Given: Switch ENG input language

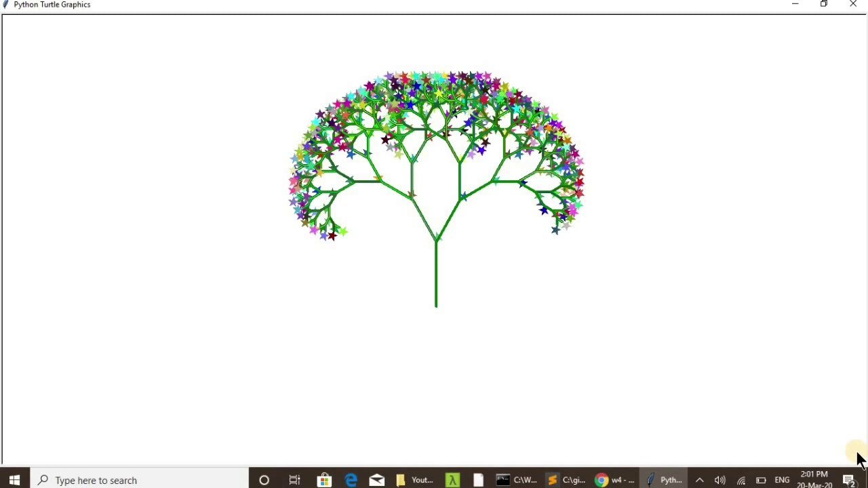Looking at the screenshot, I should point(782,480).
